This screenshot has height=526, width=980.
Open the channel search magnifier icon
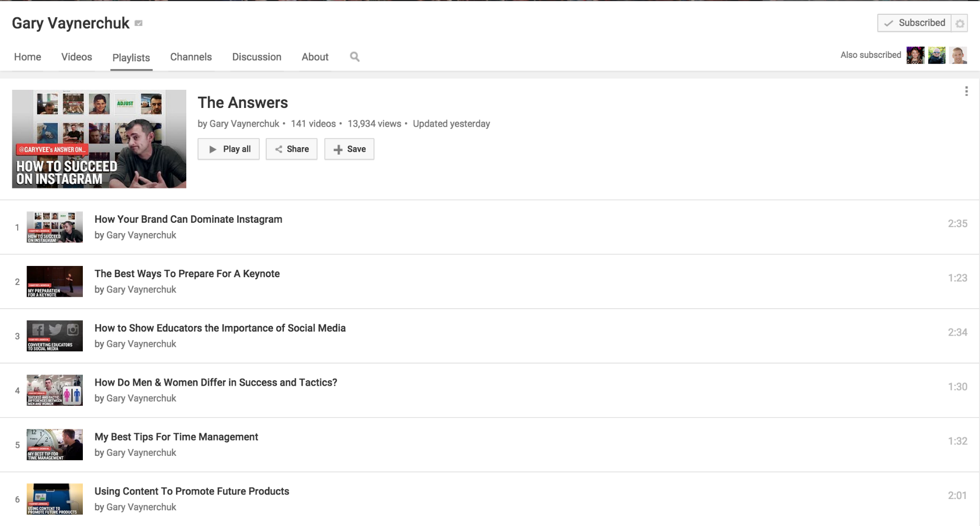click(355, 57)
